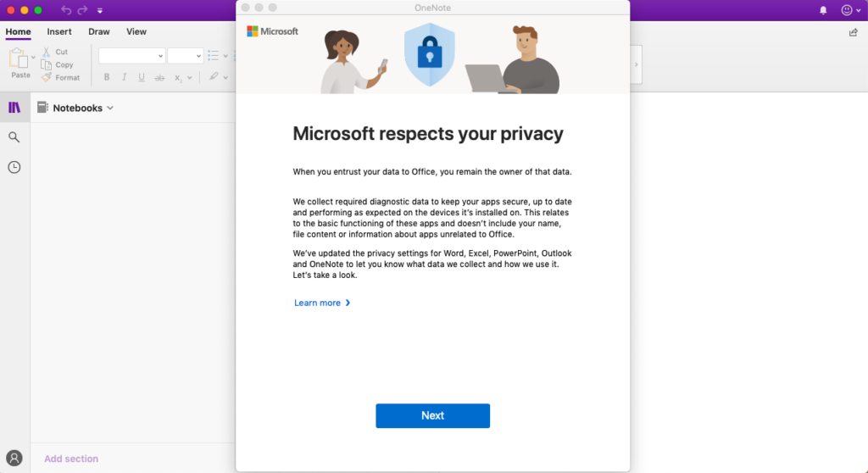Open the font name combo box
Image resolution: width=868 pixels, height=473 pixels.
click(x=131, y=56)
